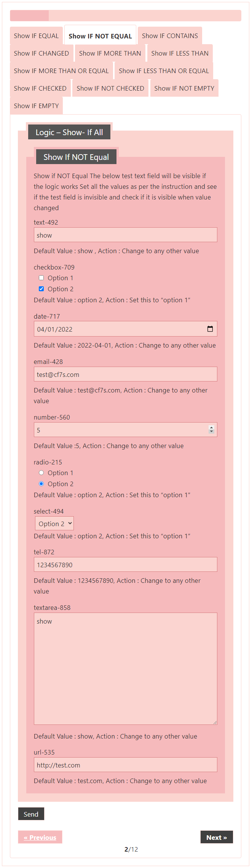Open the select-494 Option 2 dropdown
Image resolution: width=252 pixels, height=868 pixels.
pos(54,523)
